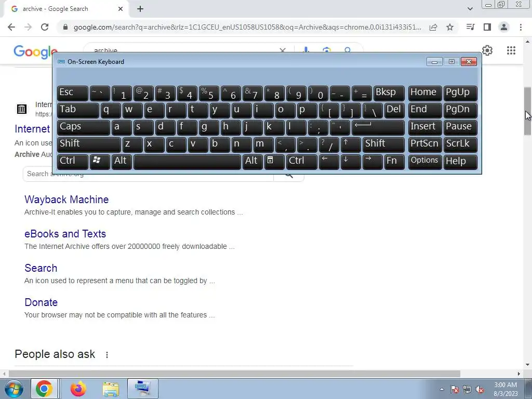Open the Windows Start button

(14, 389)
